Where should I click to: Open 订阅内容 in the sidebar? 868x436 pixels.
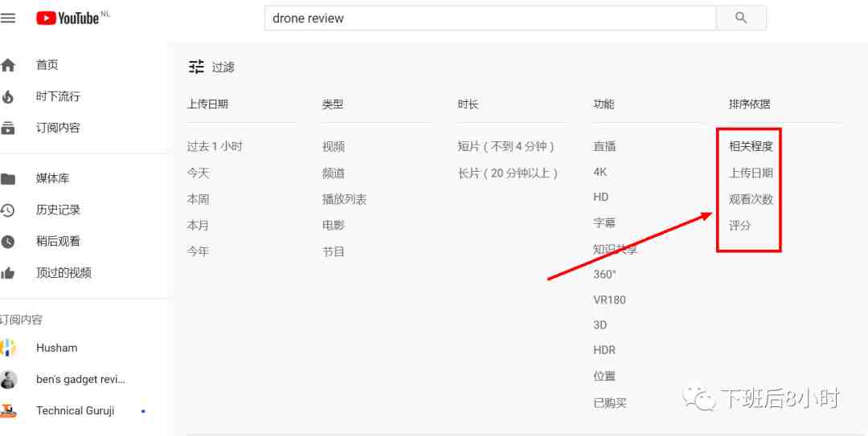point(58,128)
